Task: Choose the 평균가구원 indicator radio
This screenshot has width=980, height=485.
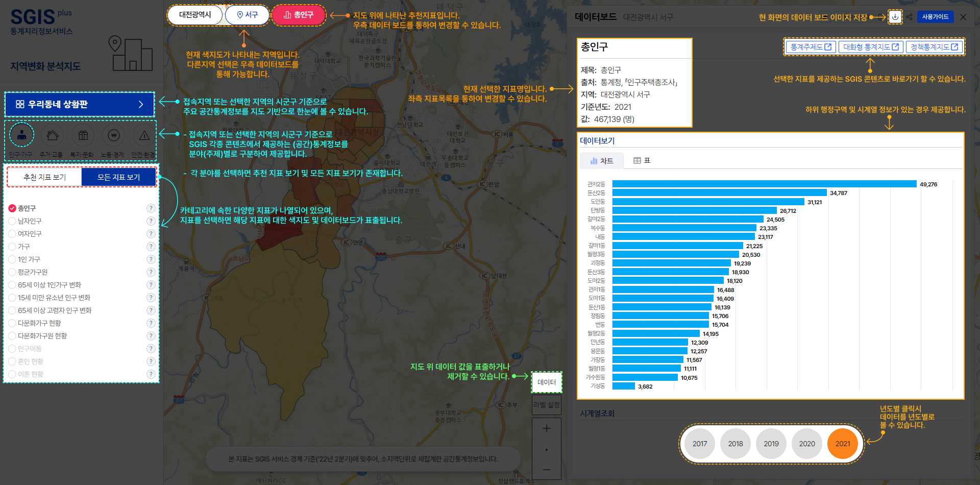Action: [12, 272]
